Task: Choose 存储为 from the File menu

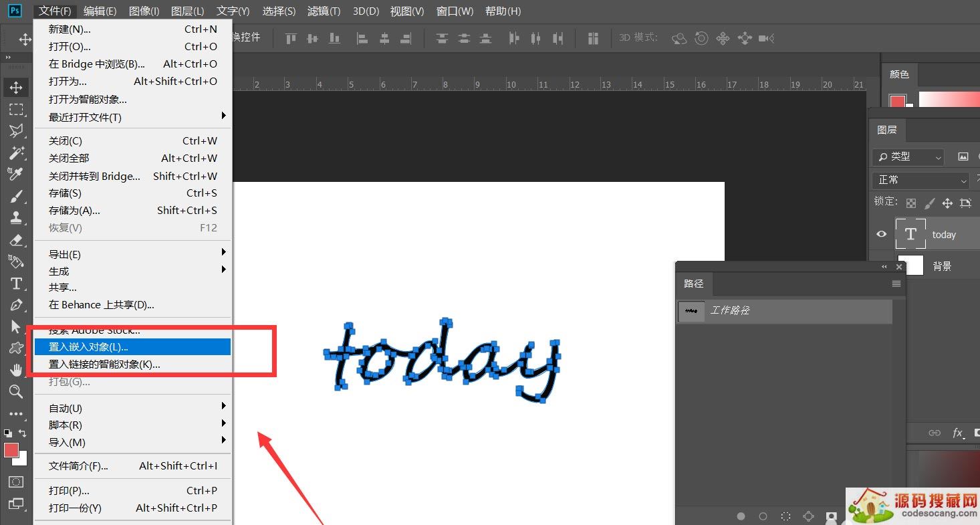Action: 132,210
